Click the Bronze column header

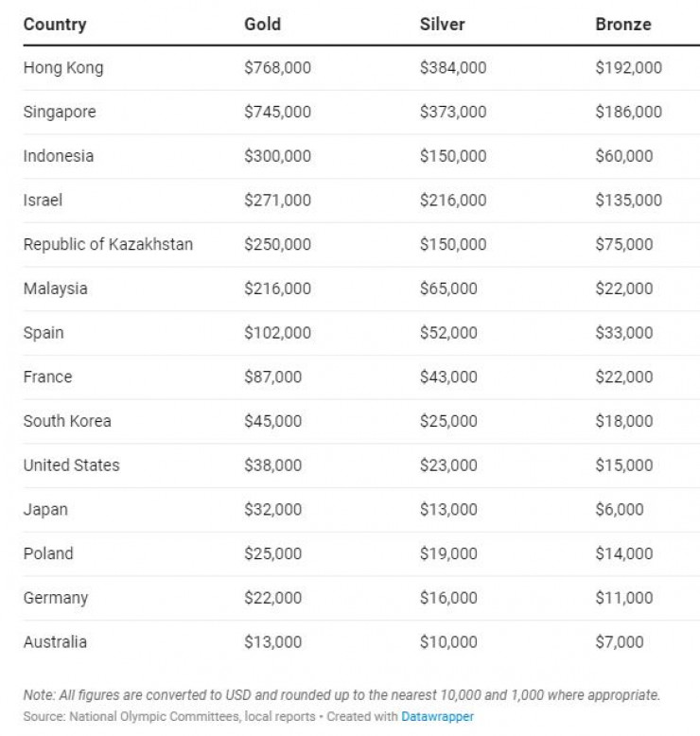pos(622,25)
